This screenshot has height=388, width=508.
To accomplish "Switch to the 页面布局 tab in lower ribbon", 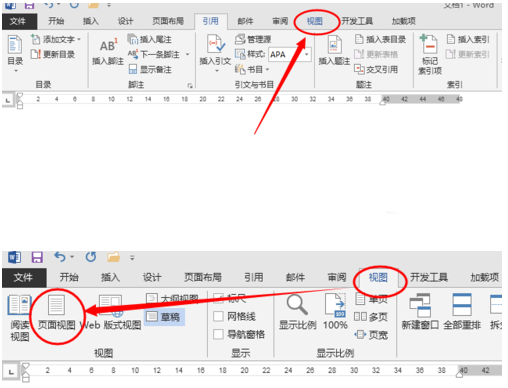I will tap(203, 277).
